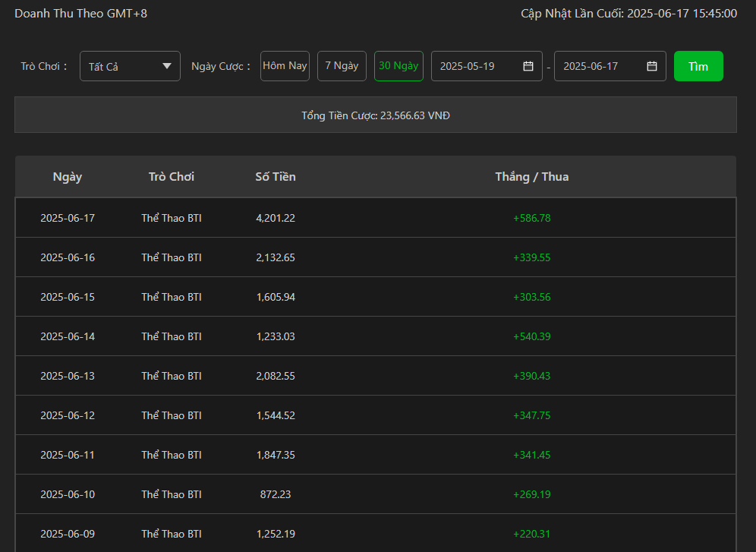The width and height of the screenshot is (756, 552).
Task: Click the end date field 2025-06-17
Action: tap(610, 66)
